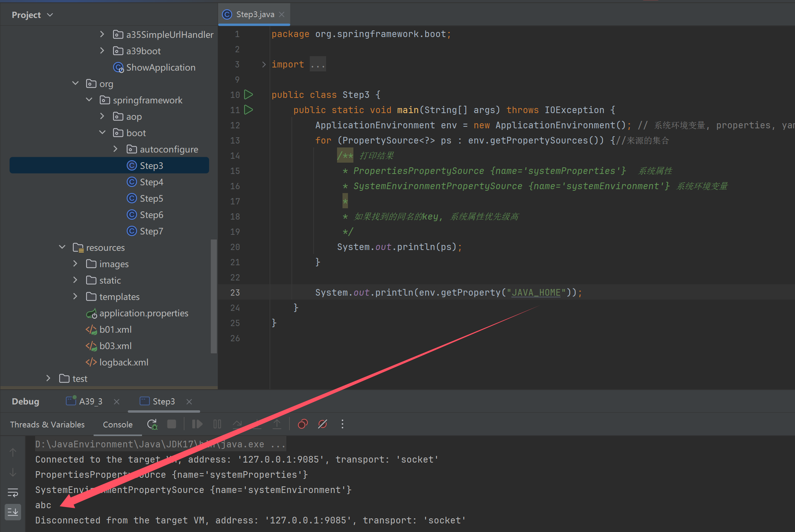Image resolution: width=795 pixels, height=532 pixels.
Task: Click the console scroll up arrow icon
Action: click(x=13, y=452)
